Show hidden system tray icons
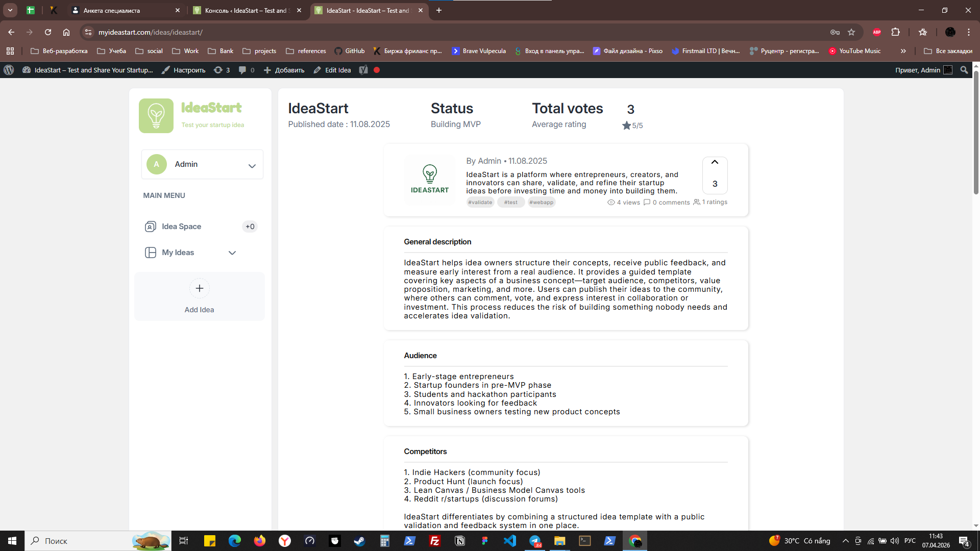 (845, 541)
